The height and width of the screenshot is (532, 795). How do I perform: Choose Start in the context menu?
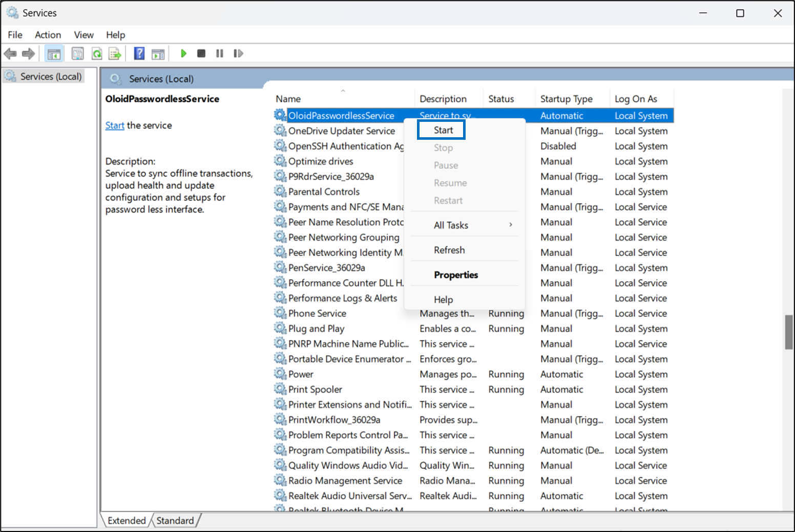[x=443, y=130]
